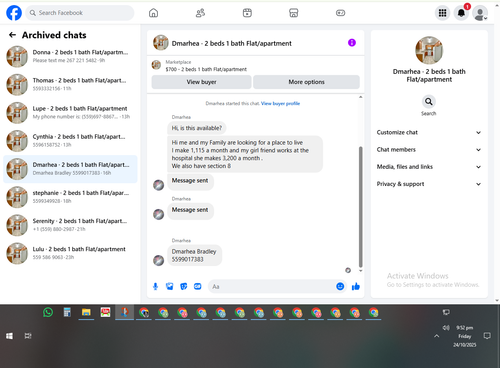Screen dimensions: 500x368
Task: Open the Serenity archived chat
Action: click(x=70, y=225)
